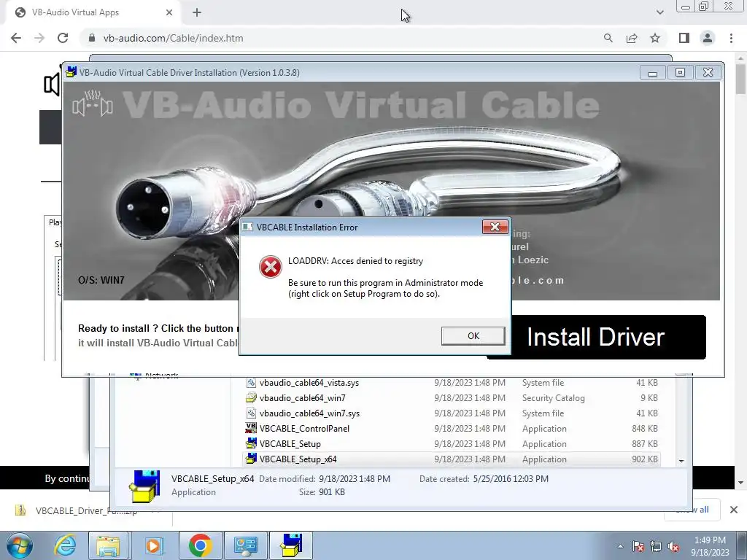Click the muted volume tray icon
The height and width of the screenshot is (560, 747).
pyautogui.click(x=673, y=547)
